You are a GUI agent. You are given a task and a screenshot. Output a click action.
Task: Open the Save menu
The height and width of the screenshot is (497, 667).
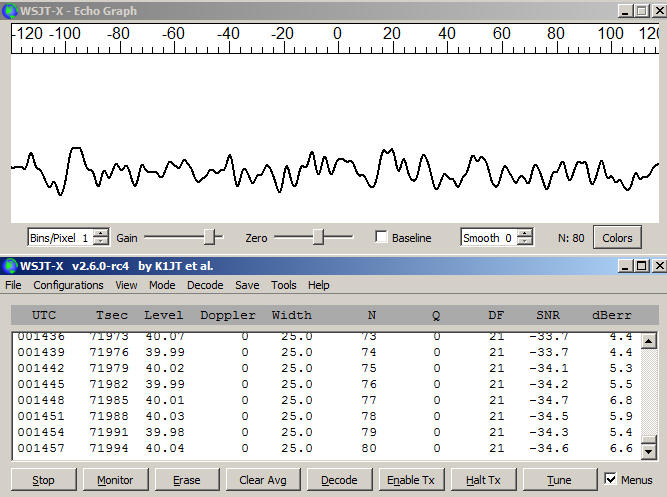[x=247, y=285]
